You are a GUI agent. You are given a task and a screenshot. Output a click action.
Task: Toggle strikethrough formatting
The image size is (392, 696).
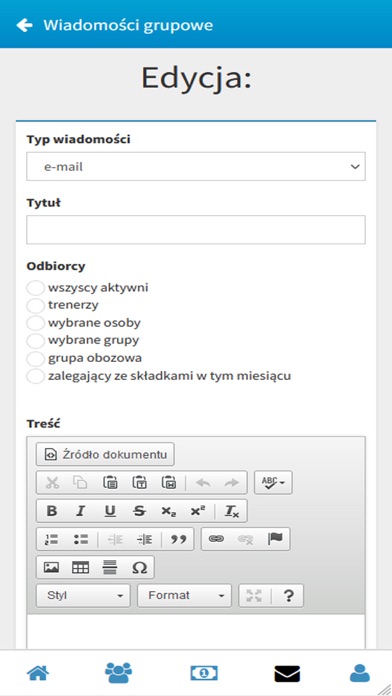pyautogui.click(x=139, y=511)
